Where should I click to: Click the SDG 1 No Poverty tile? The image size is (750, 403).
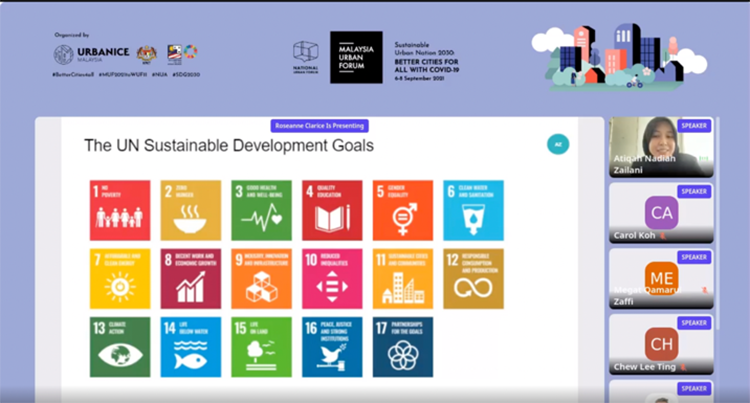120,210
